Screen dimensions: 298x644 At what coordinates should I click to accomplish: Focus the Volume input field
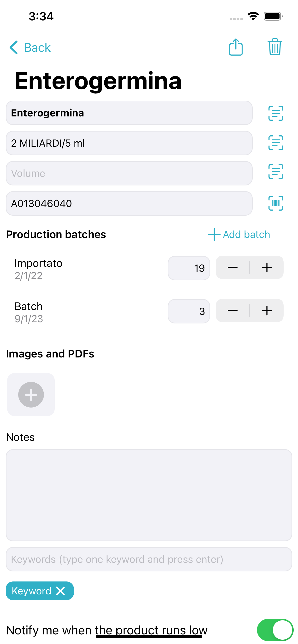pos(129,173)
